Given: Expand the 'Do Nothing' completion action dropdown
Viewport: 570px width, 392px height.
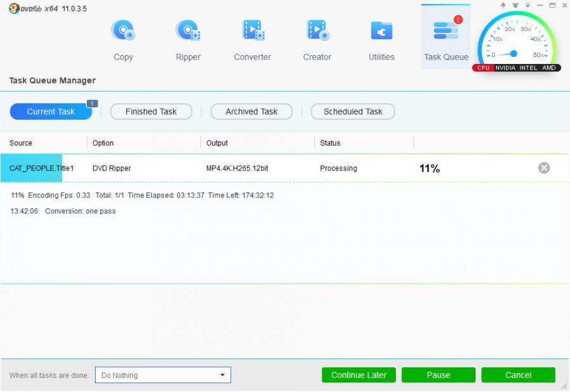Looking at the screenshot, I should click(x=163, y=375).
